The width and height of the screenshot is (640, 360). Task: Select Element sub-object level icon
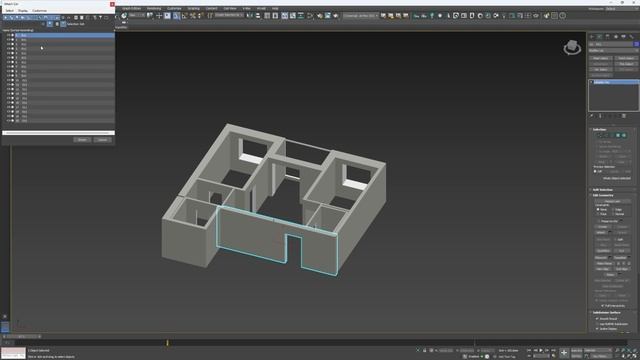click(624, 135)
